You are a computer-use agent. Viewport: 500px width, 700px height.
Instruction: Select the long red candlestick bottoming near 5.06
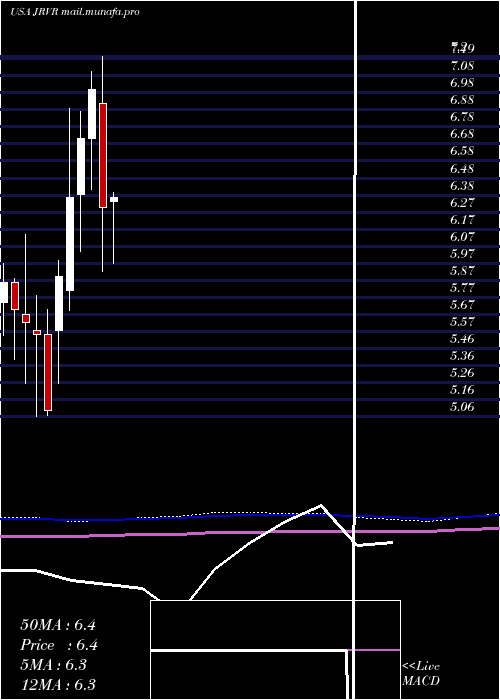pos(48,372)
